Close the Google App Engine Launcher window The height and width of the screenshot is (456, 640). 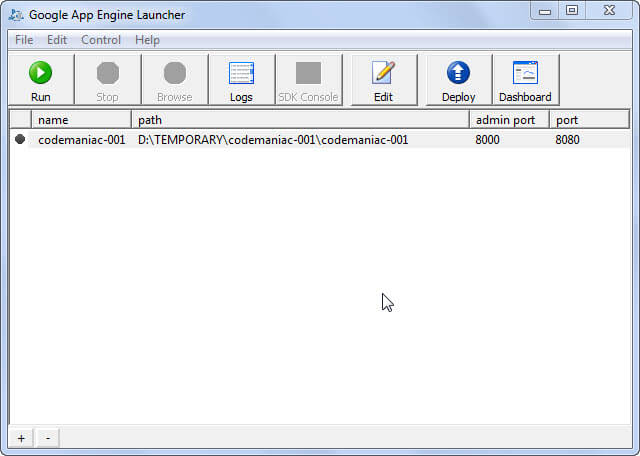[609, 11]
